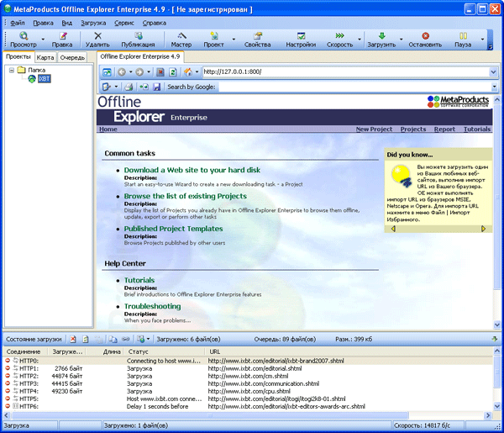Open the Search by Google dropdown arrow
Viewport: 504px width, 433px height.
[495, 87]
